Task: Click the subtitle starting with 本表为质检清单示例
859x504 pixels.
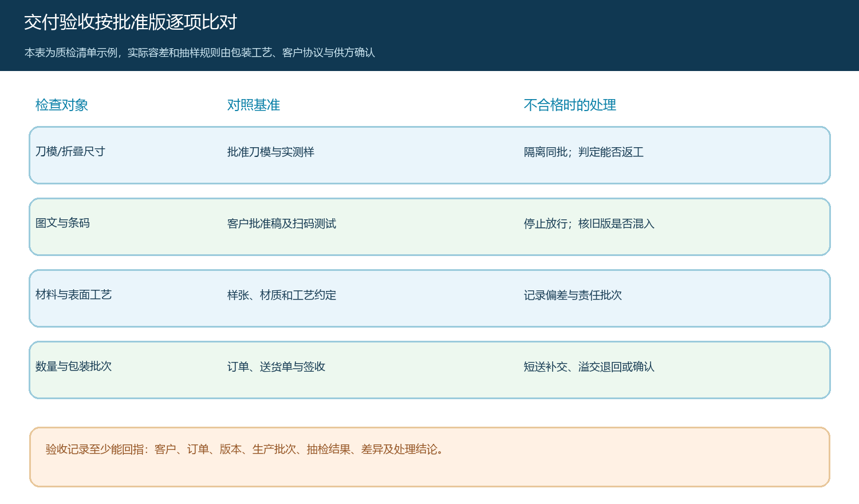Action: pos(200,53)
